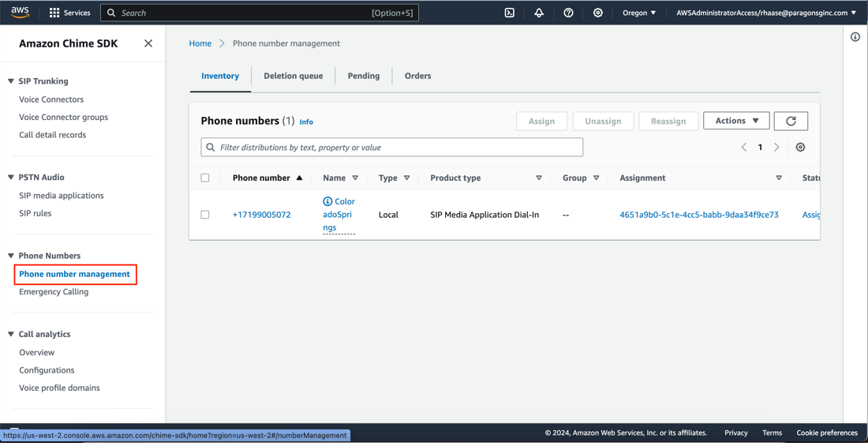868x446 pixels.
Task: Close the Amazon Chime SDK sidebar
Action: 148,43
